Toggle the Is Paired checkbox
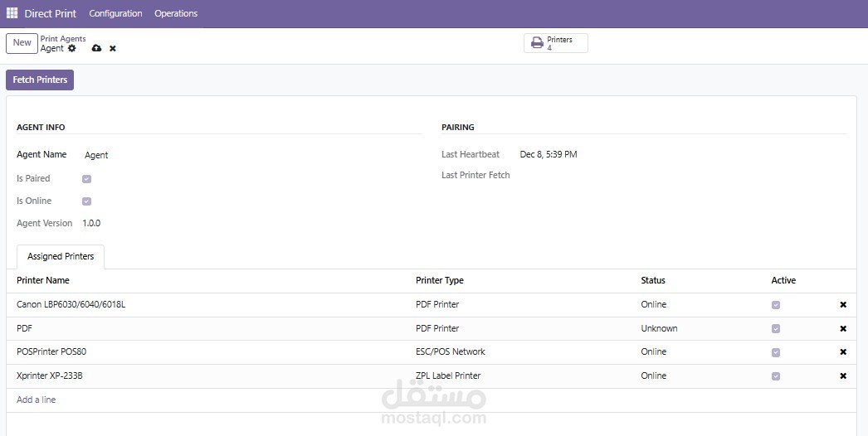Image resolution: width=868 pixels, height=436 pixels. (86, 179)
